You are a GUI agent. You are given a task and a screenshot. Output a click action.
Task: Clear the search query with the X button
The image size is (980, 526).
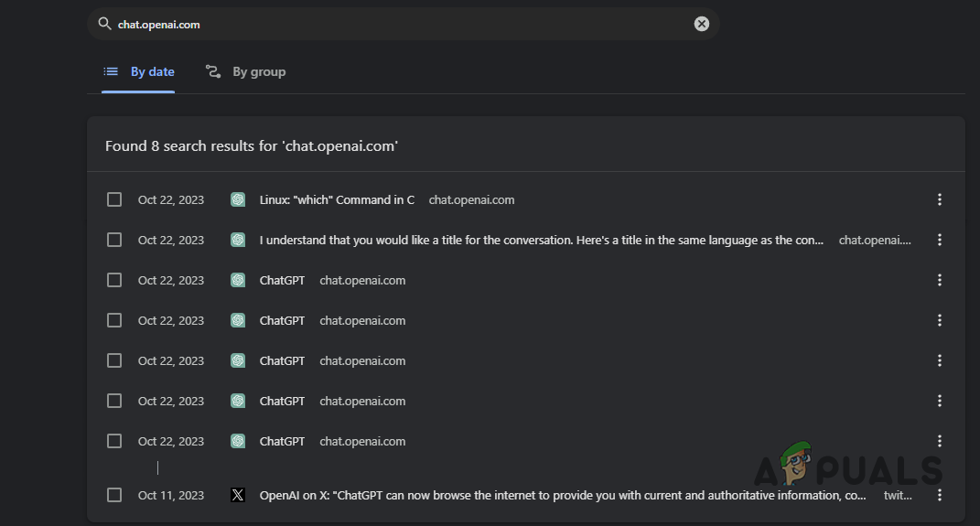tap(701, 24)
